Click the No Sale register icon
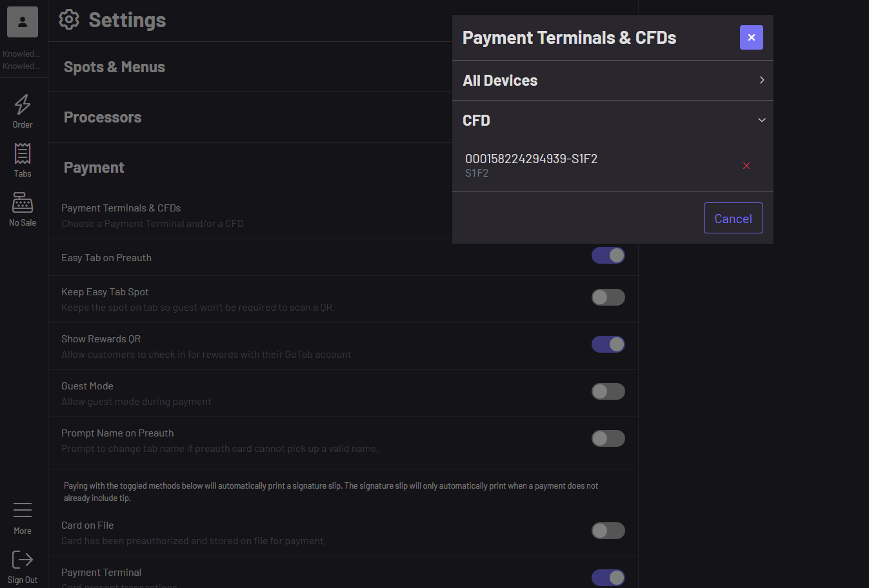The image size is (869, 588). coord(23,203)
